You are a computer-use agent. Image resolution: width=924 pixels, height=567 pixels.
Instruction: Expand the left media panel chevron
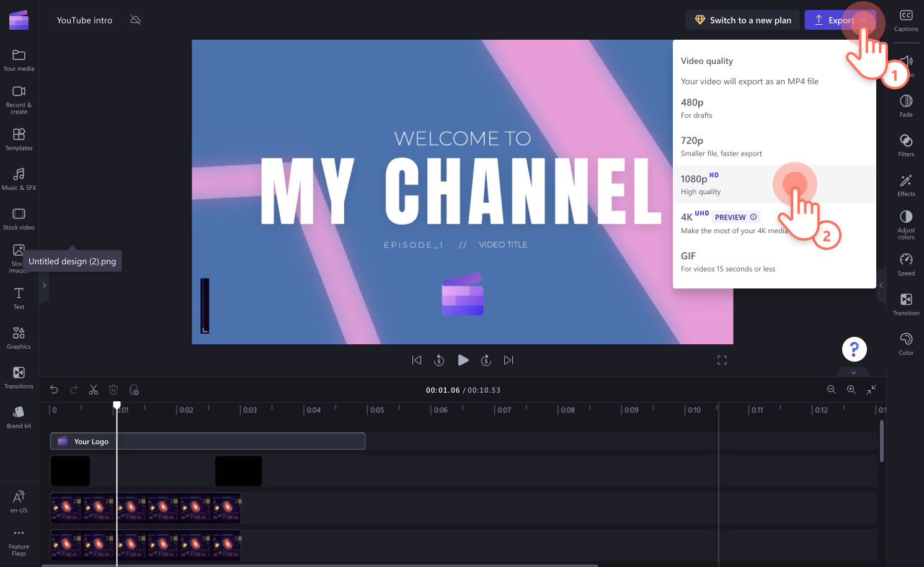(x=43, y=285)
